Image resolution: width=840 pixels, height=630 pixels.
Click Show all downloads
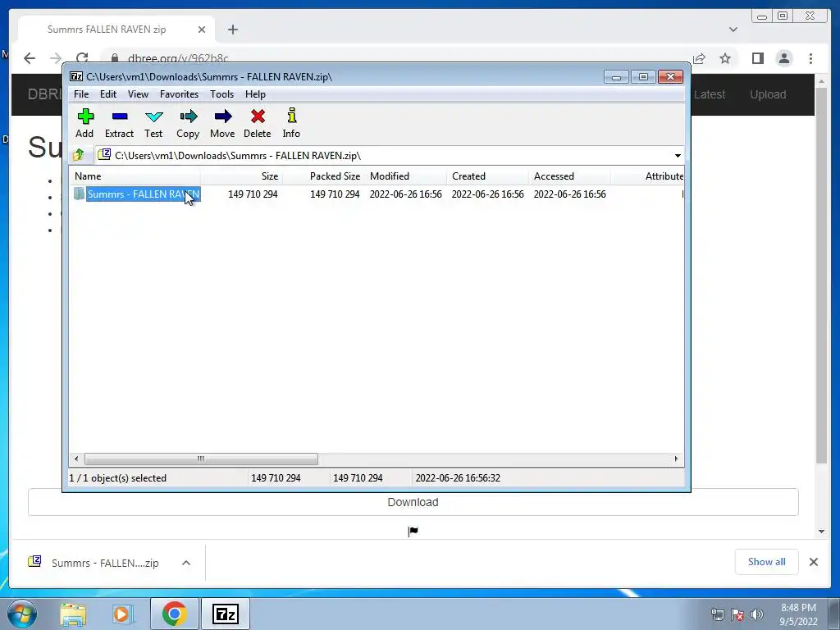tap(767, 561)
